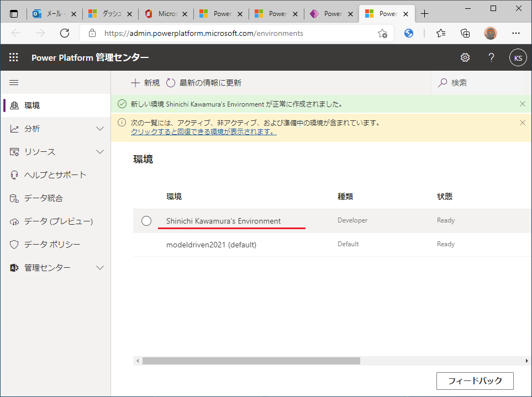Click the scrollbar left arrow
Viewport: 532px width, 397px height.
coord(138,361)
